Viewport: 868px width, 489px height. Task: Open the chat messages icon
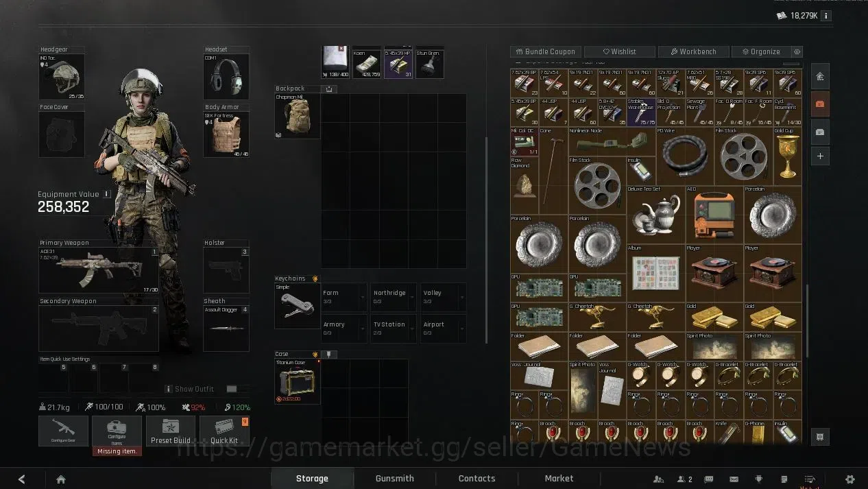coord(709,479)
